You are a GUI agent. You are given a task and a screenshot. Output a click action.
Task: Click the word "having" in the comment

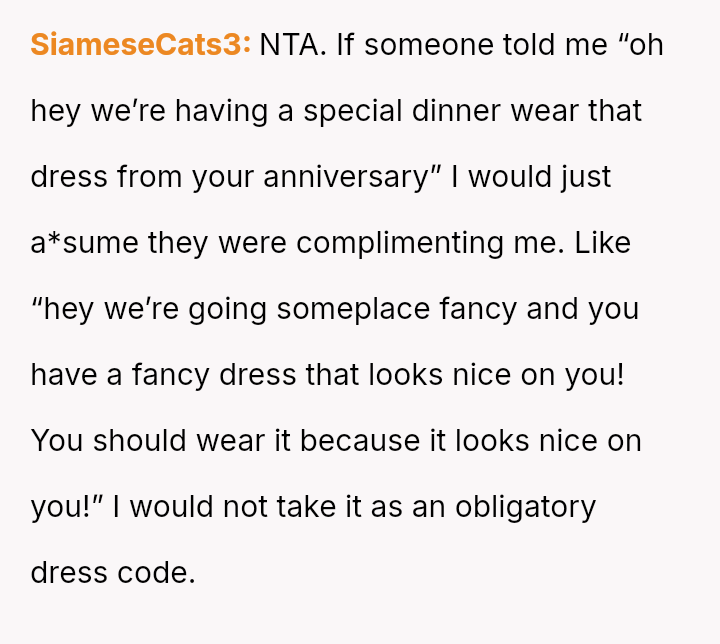pos(221,111)
